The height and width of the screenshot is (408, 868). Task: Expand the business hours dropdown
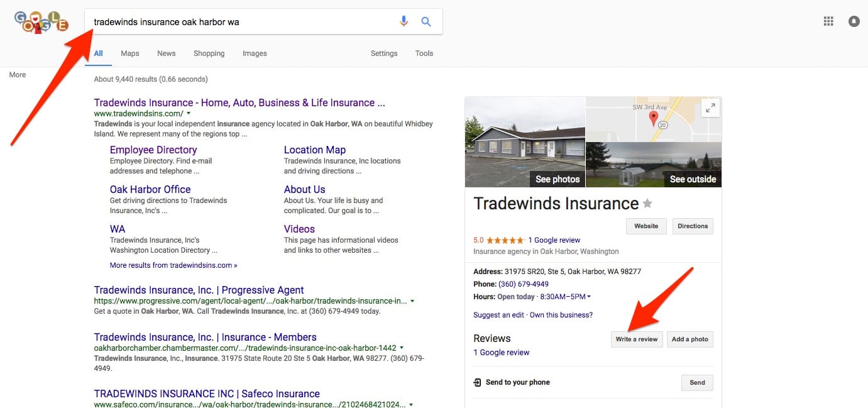(x=589, y=297)
